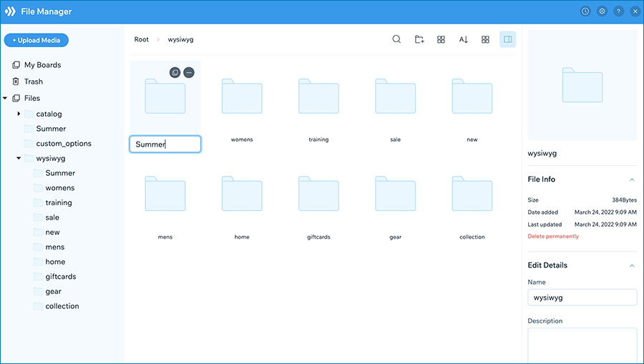Select the giftcards folder thumbnail
The height and width of the screenshot is (364, 644).
318,194
